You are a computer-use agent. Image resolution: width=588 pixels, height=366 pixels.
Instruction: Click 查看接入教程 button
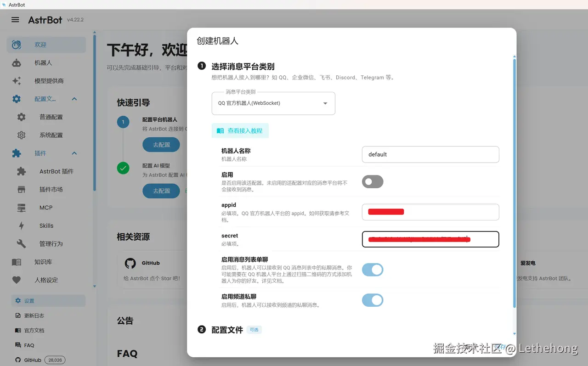[240, 131]
